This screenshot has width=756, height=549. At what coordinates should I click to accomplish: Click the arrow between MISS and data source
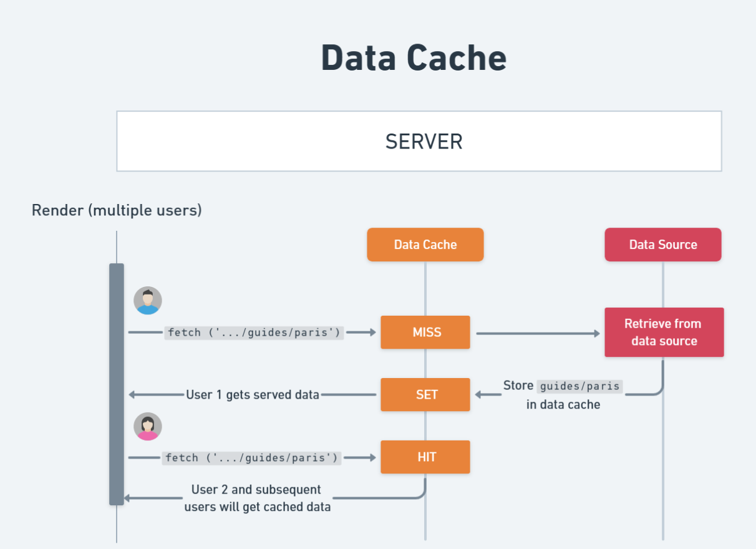click(538, 334)
